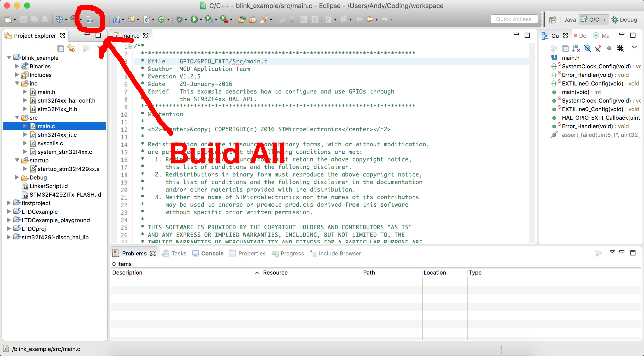
Task: Select LinkerScript.ld file
Action: coord(49,186)
